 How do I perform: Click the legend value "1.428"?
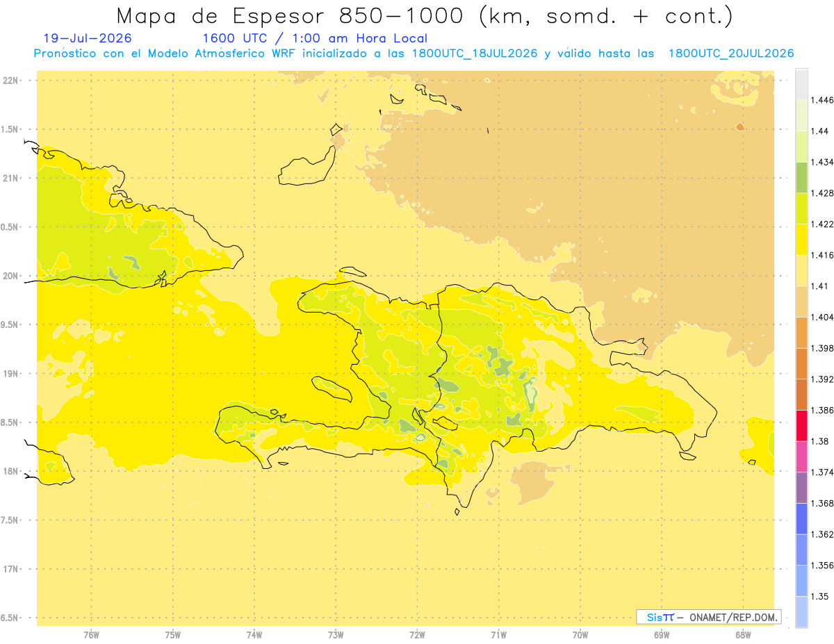pos(822,193)
